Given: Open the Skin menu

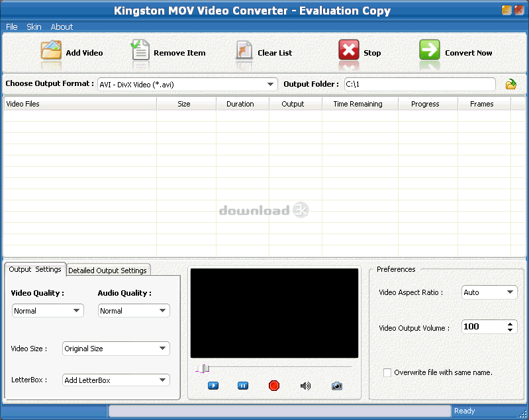Looking at the screenshot, I should point(34,26).
